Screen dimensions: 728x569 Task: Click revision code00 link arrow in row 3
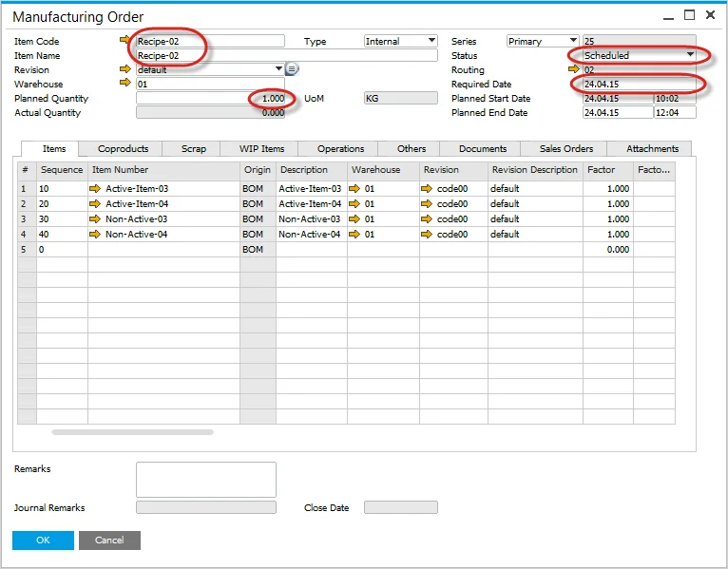coord(427,218)
